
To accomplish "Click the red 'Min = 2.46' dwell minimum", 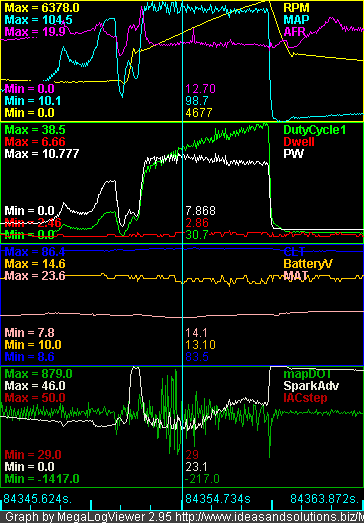I will click(33, 223).
